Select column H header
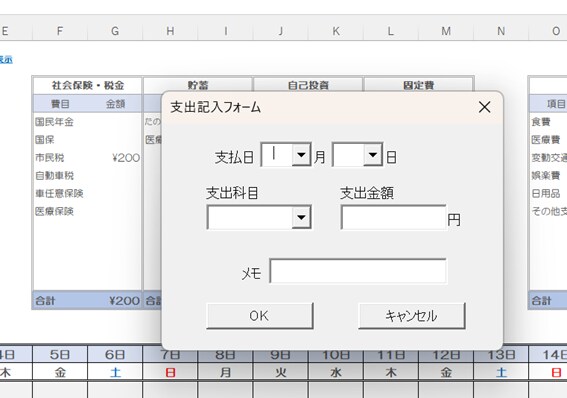This screenshot has width=567, height=398. 170,31
